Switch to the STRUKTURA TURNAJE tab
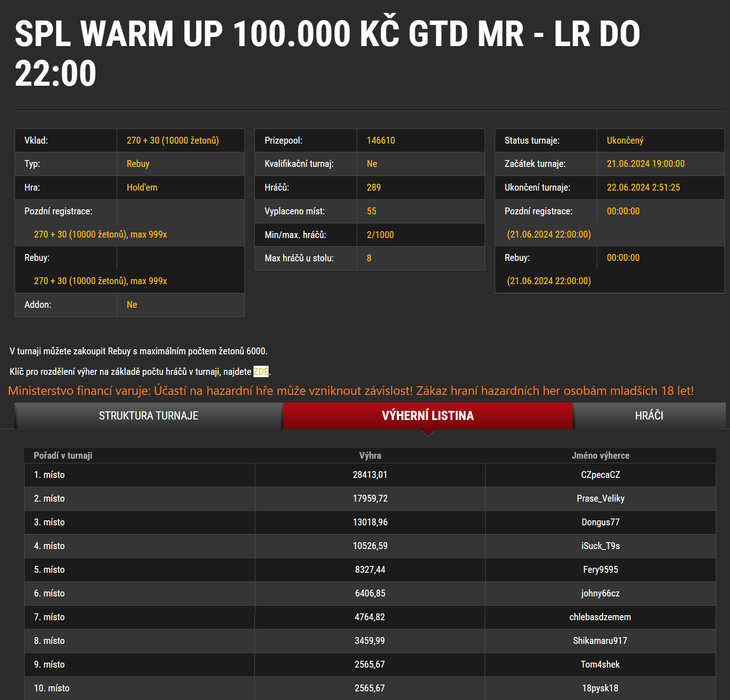 tap(149, 415)
